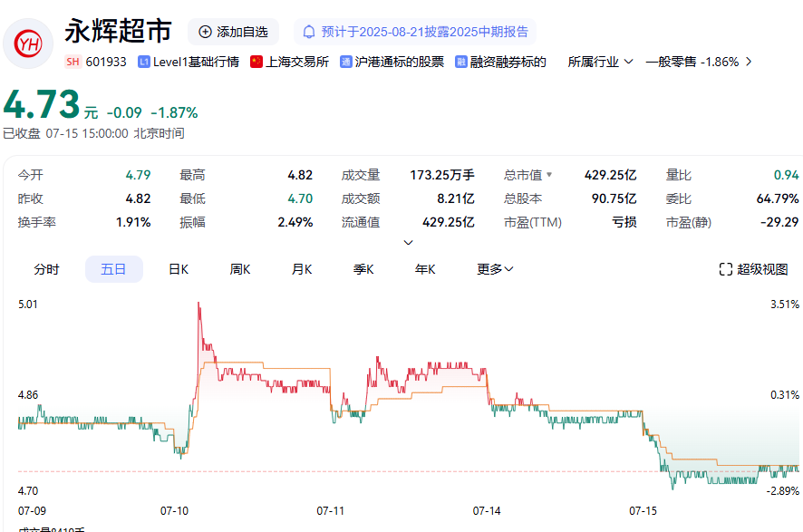
Task: Open the 更多 chart period dropdown
Action: coord(495,269)
